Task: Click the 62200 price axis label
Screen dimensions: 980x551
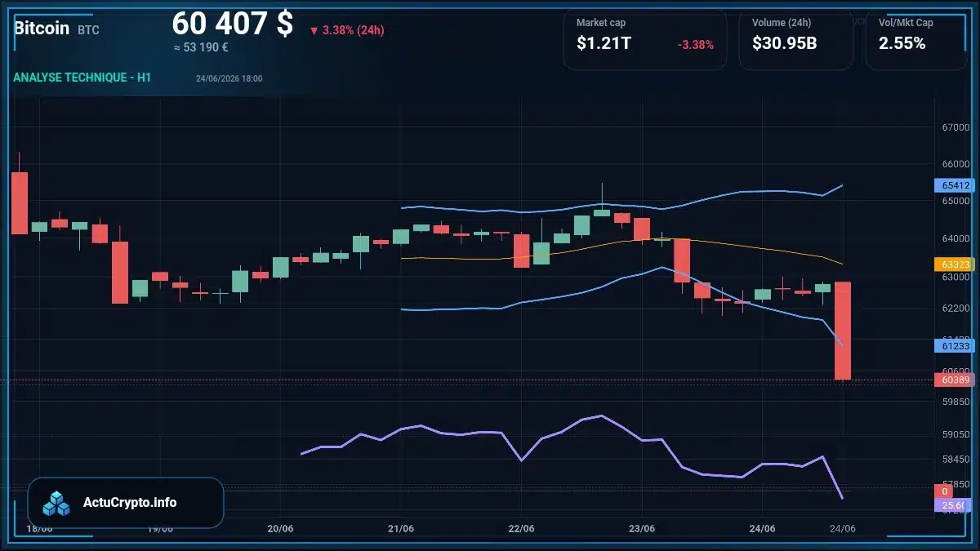Action: tap(955, 308)
